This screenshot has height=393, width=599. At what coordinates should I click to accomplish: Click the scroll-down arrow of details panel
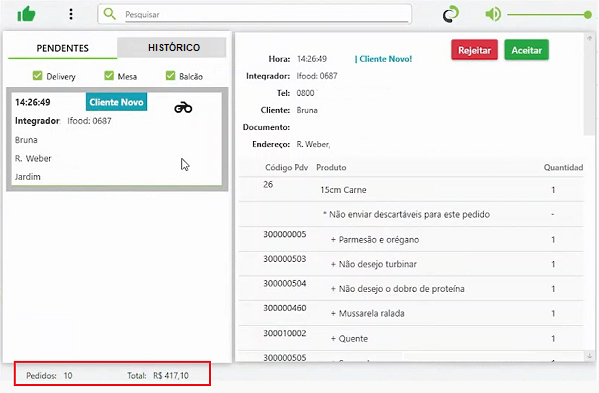tap(589, 356)
